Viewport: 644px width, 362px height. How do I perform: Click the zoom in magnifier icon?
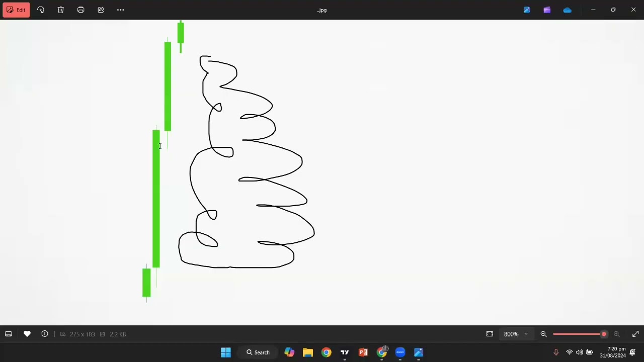coord(616,334)
